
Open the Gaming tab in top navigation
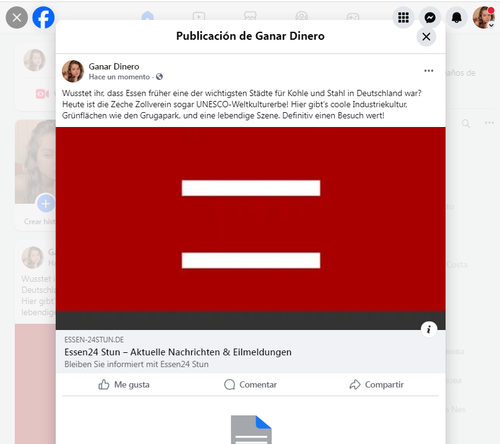click(x=353, y=16)
